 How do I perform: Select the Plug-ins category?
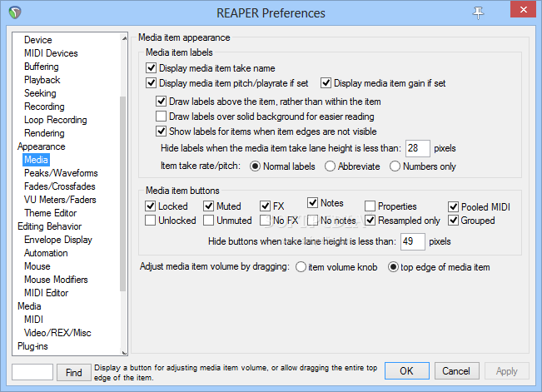[32, 346]
